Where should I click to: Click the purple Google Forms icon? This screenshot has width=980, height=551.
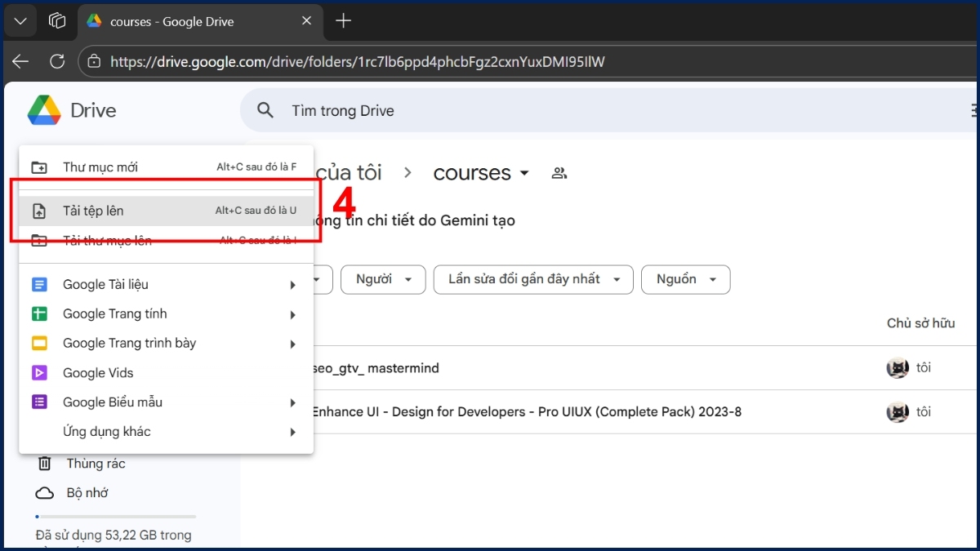[39, 402]
